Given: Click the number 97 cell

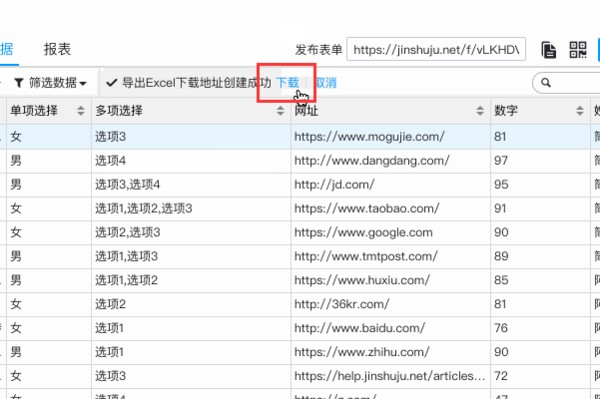Looking at the screenshot, I should point(540,161).
